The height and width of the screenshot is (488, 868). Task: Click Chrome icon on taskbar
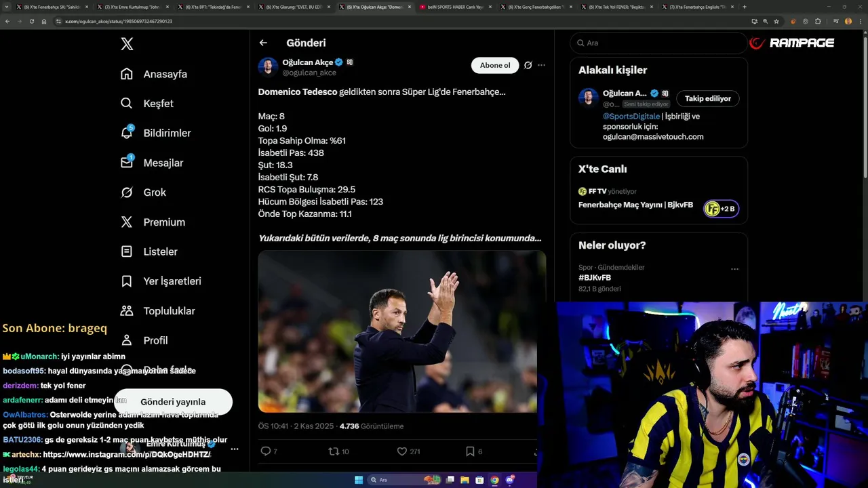(494, 480)
